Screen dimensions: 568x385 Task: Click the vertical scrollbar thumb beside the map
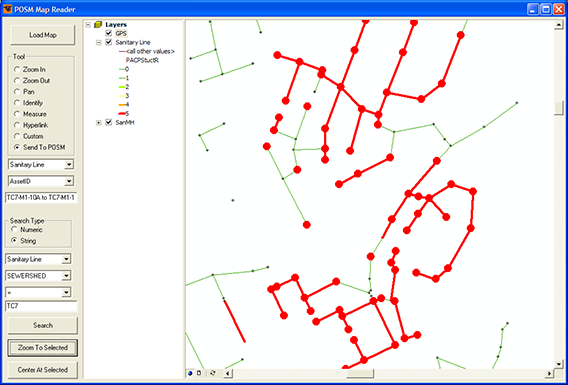(559, 108)
